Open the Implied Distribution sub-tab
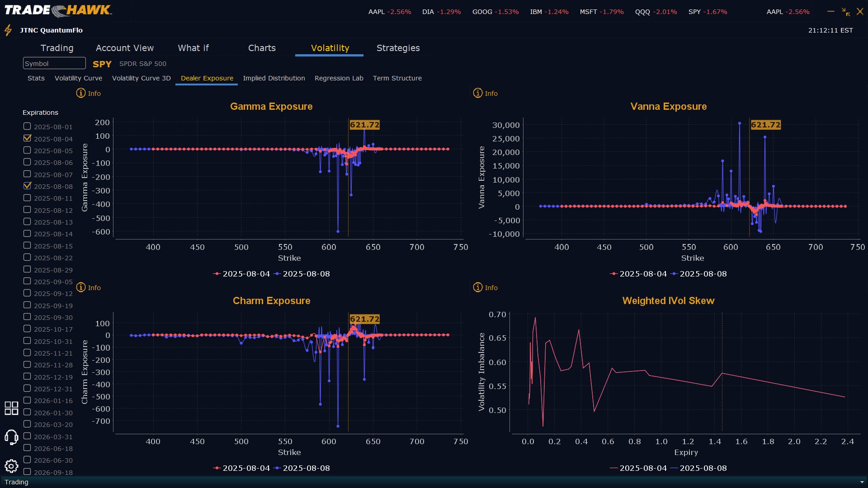 274,78
